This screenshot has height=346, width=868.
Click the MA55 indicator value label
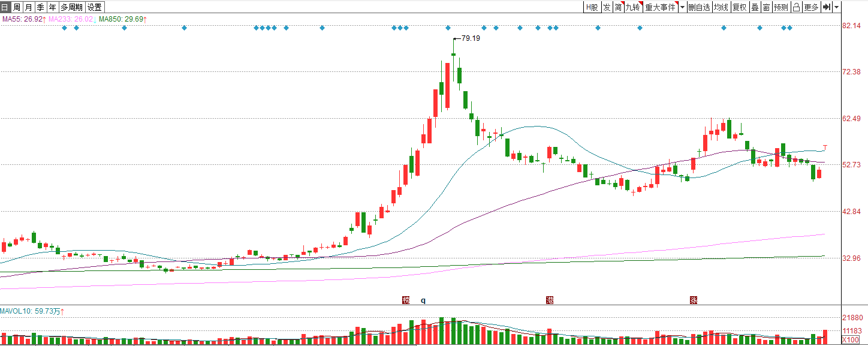pyautogui.click(x=23, y=19)
